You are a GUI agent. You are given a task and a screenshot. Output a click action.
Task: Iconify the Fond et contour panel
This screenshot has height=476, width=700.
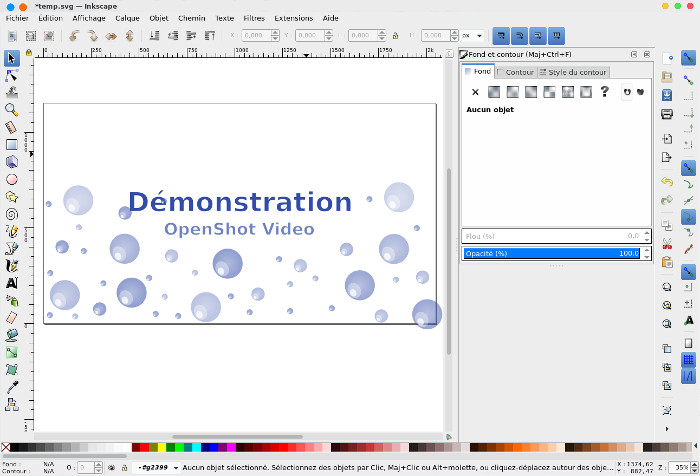coord(634,54)
